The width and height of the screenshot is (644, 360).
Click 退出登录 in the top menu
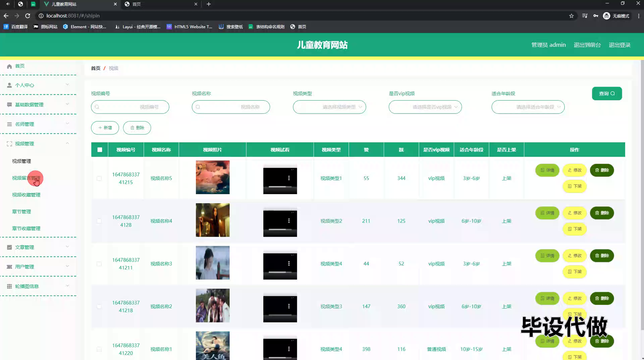[620, 45]
